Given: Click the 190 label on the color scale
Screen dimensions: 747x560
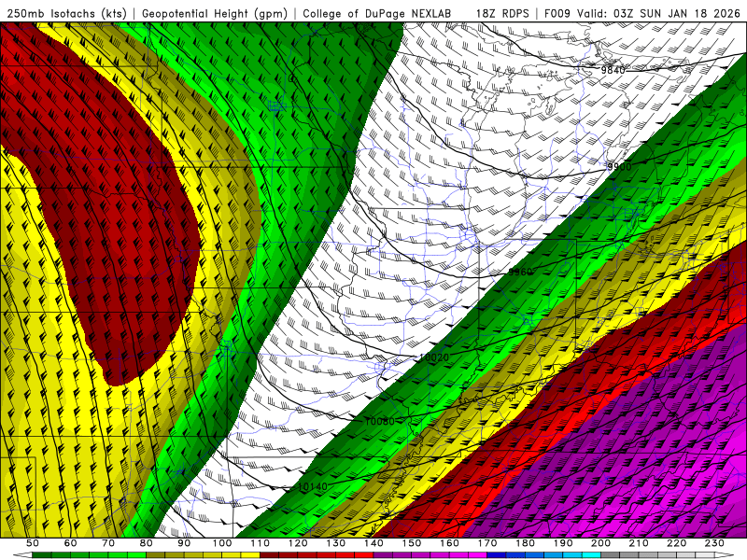Looking at the screenshot, I should 563,543.
